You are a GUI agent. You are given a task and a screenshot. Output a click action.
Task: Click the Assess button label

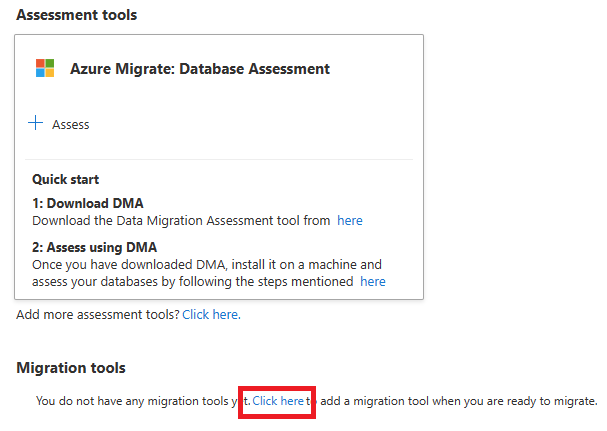[70, 125]
